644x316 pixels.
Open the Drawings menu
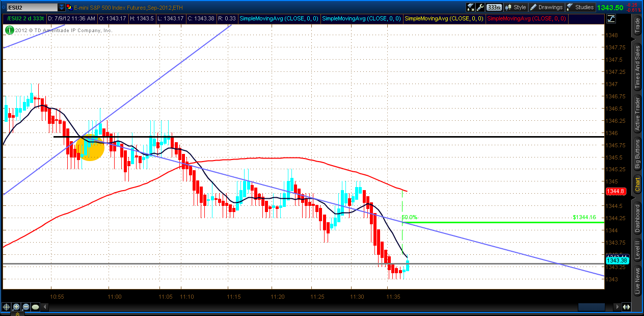click(x=546, y=7)
